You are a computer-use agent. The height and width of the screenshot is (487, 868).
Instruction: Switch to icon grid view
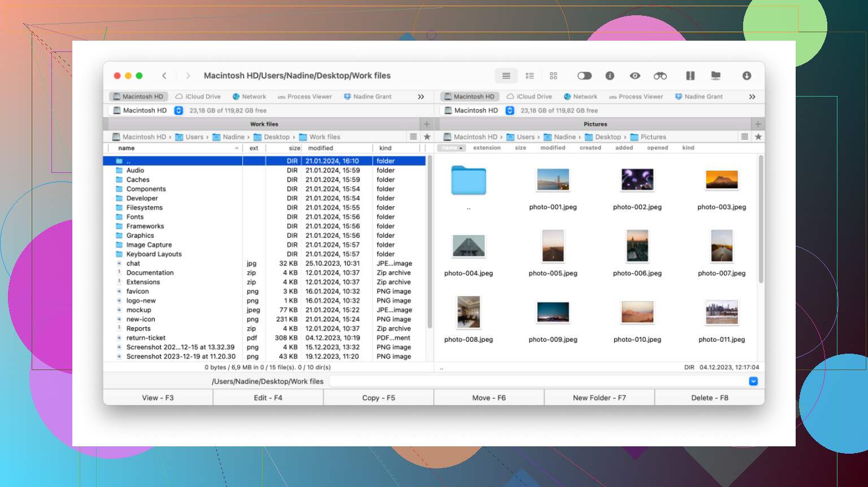pyautogui.click(x=553, y=76)
